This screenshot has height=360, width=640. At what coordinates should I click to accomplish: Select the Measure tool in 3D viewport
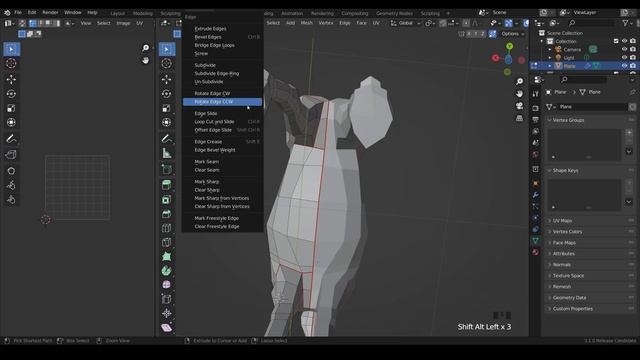[x=167, y=153]
